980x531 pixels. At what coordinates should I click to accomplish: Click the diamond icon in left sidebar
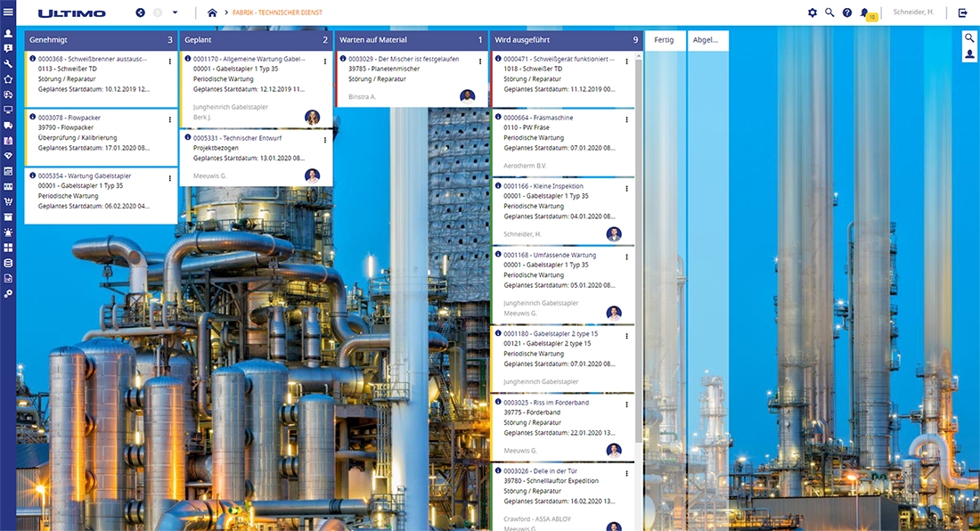tap(8, 156)
